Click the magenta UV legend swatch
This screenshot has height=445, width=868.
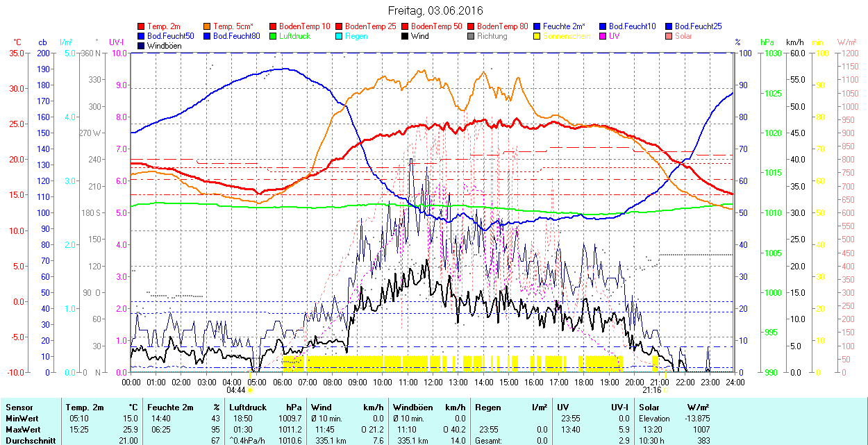[x=602, y=36]
